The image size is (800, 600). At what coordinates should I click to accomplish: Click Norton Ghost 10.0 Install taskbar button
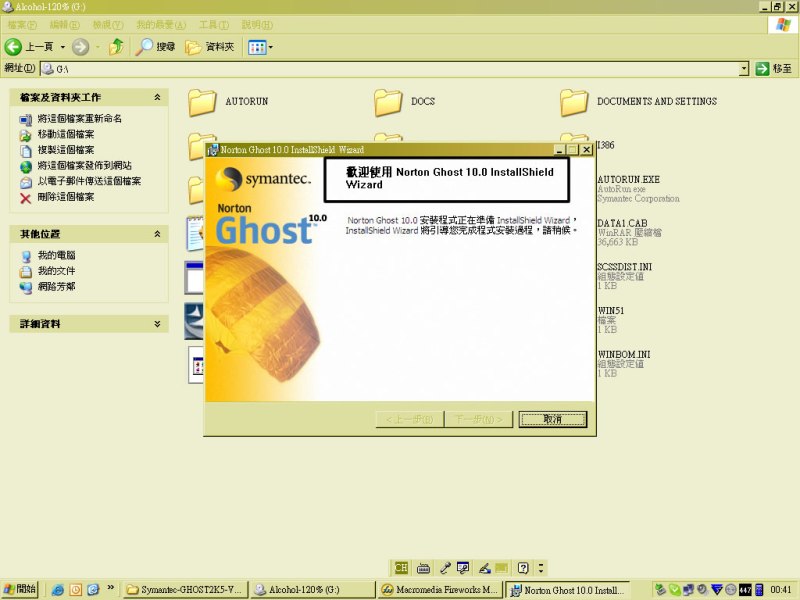point(567,590)
